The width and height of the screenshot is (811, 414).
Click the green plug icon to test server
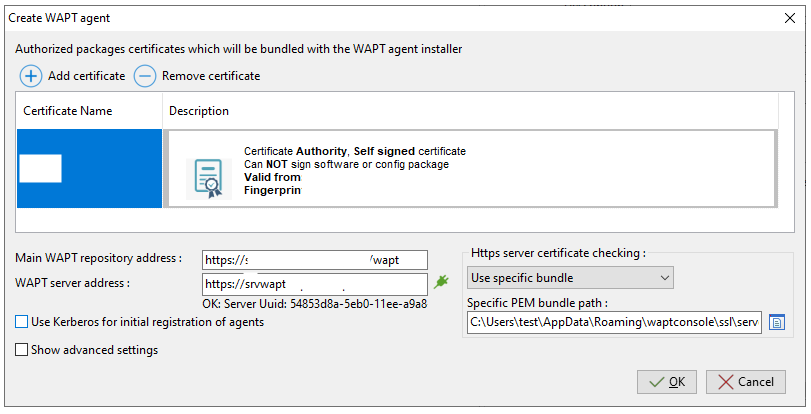[441, 282]
